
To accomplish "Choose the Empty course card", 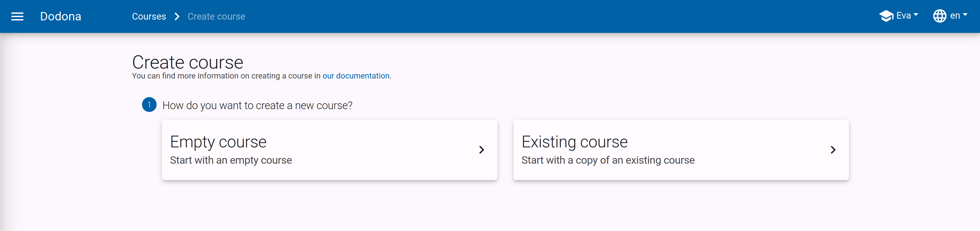I will (x=330, y=150).
